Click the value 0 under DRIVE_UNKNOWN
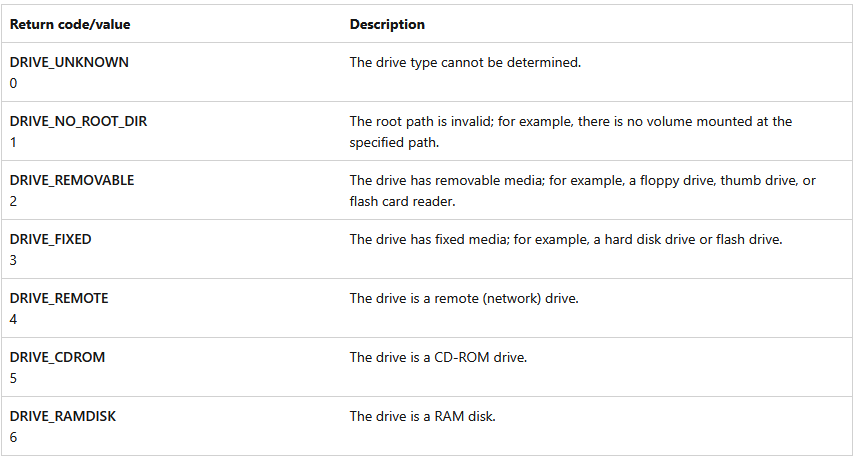Image resolution: width=855 pixels, height=459 pixels. pos(14,83)
